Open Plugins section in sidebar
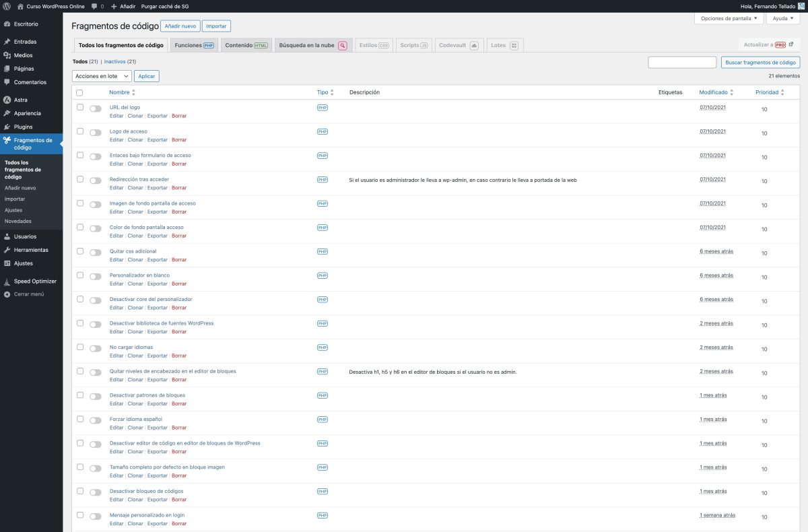Image resolution: width=808 pixels, height=532 pixels. pyautogui.click(x=23, y=127)
